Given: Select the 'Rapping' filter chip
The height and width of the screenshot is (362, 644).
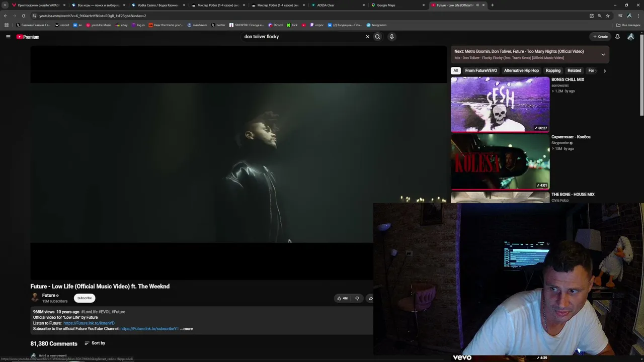Looking at the screenshot, I should (x=553, y=71).
